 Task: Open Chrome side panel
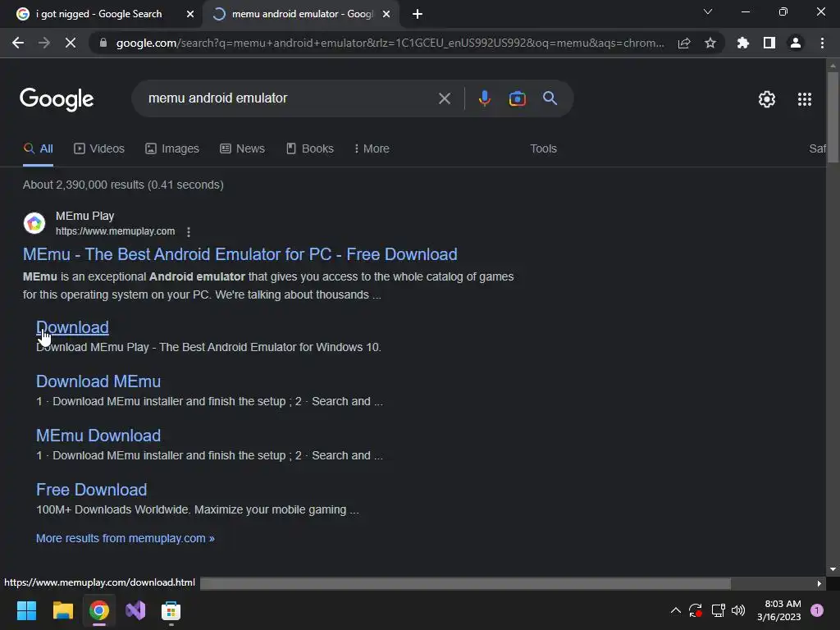tap(769, 43)
